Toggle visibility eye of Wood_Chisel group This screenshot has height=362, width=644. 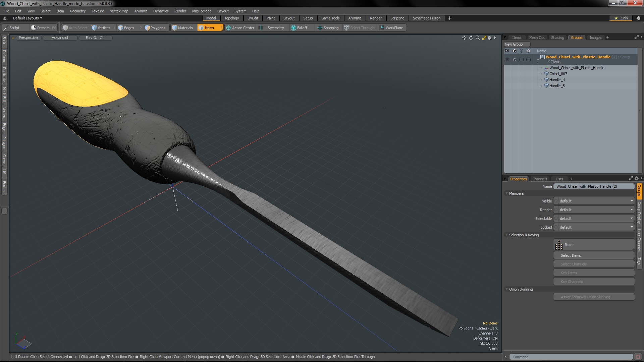click(x=507, y=59)
